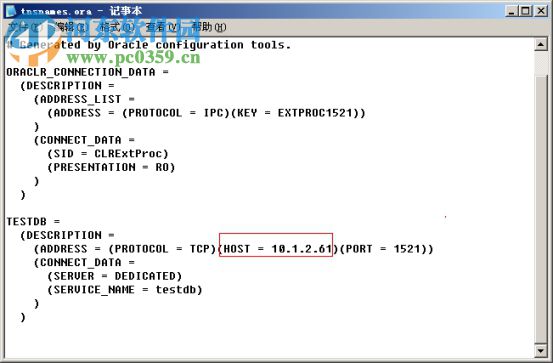Click the line 'PRESENTATION = RO'
Screen dimensions: 554x363
tap(111, 167)
